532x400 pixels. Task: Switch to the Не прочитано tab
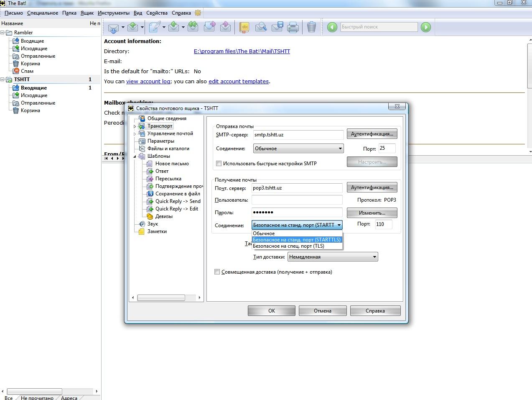click(37, 398)
